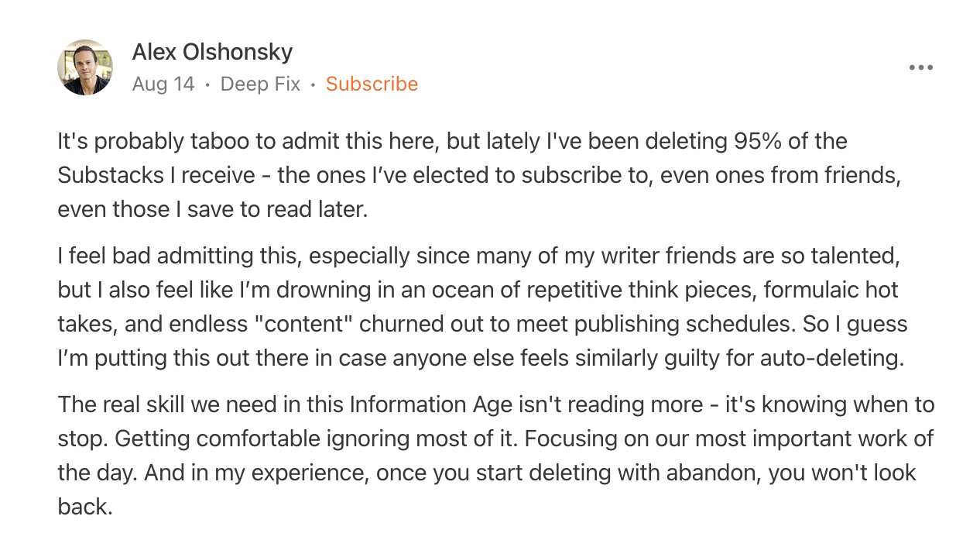980x547 pixels.
Task: Subscribe to the Deep Fix publication
Action: click(x=372, y=84)
